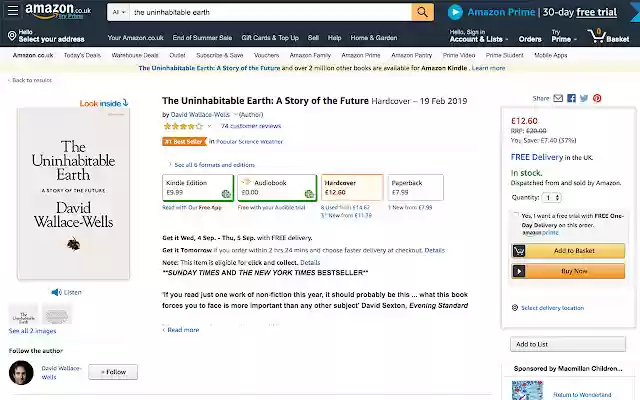Click the Listen speaker icon

click(x=56, y=292)
